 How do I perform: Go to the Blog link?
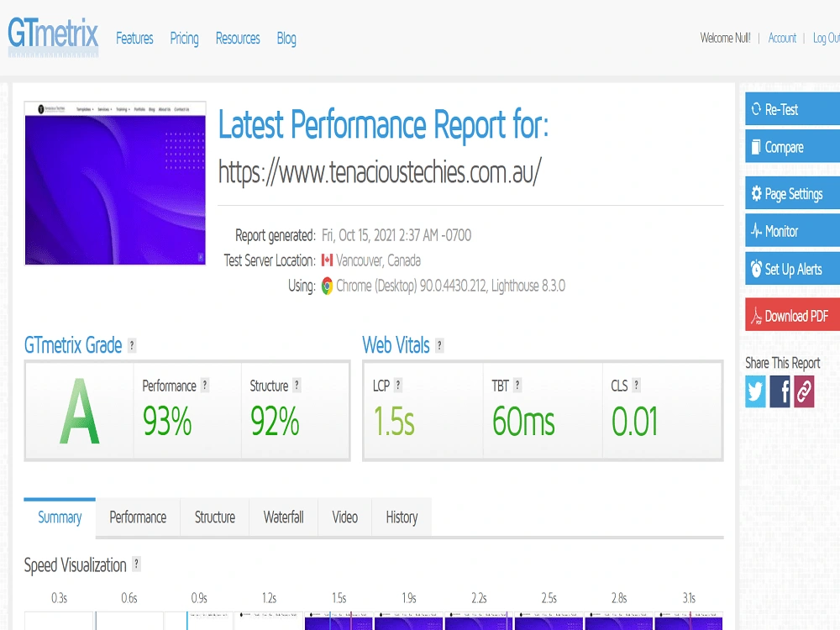pos(286,39)
